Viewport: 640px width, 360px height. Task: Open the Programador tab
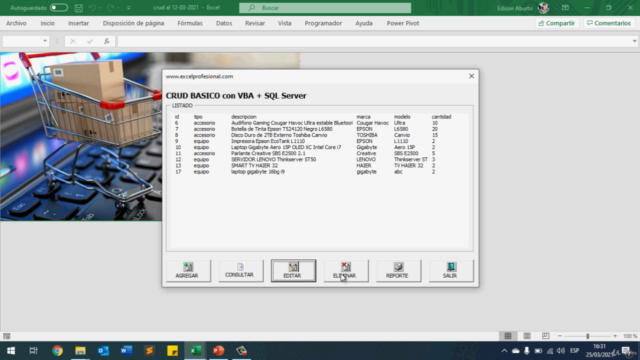323,23
